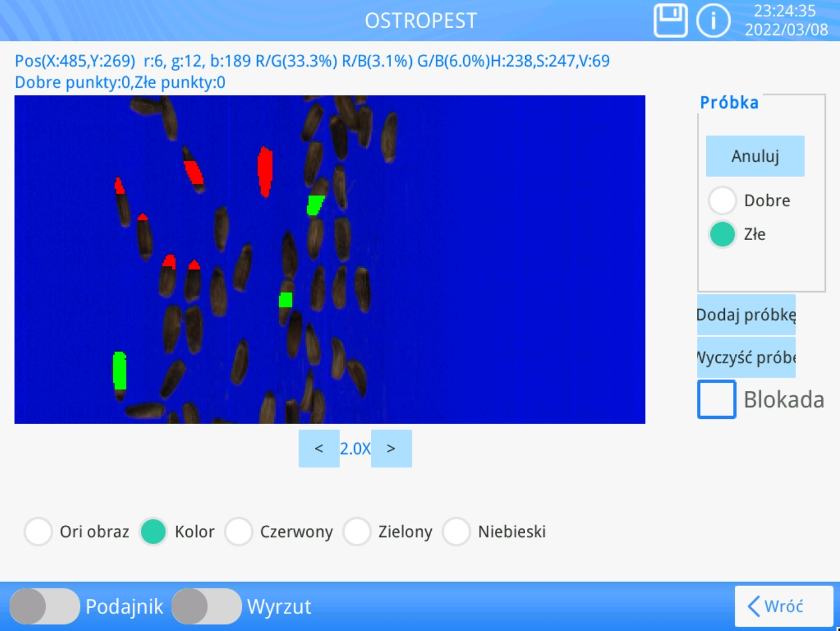The image size is (840, 631).
Task: Choose Ori obraz view mode
Action: click(39, 532)
